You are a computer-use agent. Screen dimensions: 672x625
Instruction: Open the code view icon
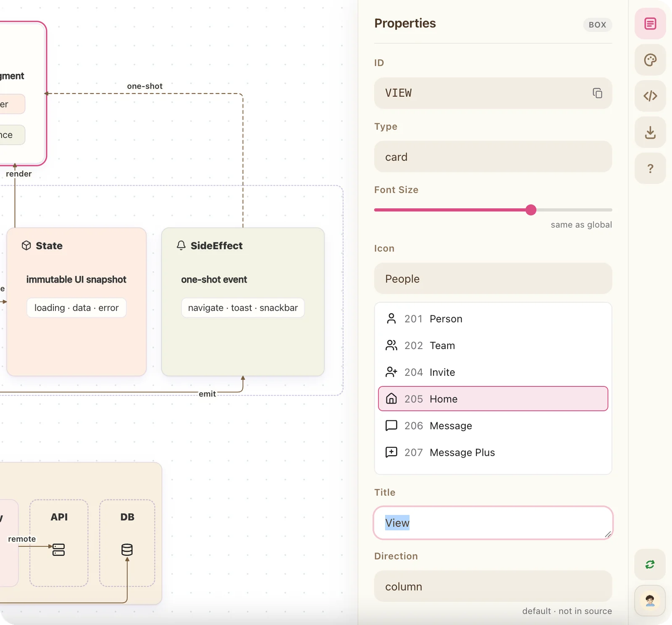pos(650,96)
